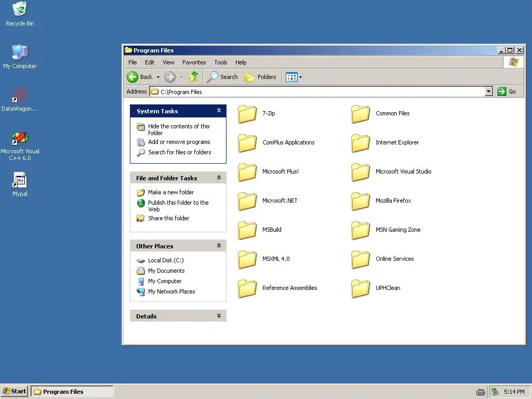Go to My Network Places link
The image size is (532, 399).
point(171,291)
